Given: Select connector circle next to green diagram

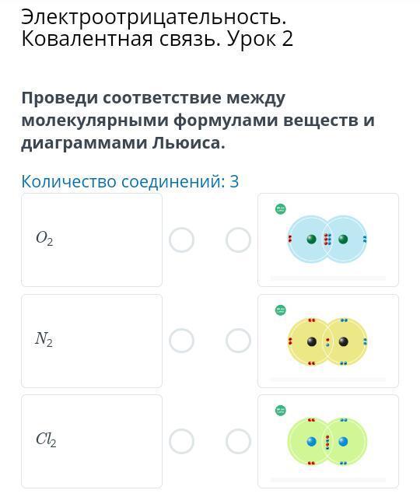Looking at the screenshot, I should pyautogui.click(x=238, y=441).
